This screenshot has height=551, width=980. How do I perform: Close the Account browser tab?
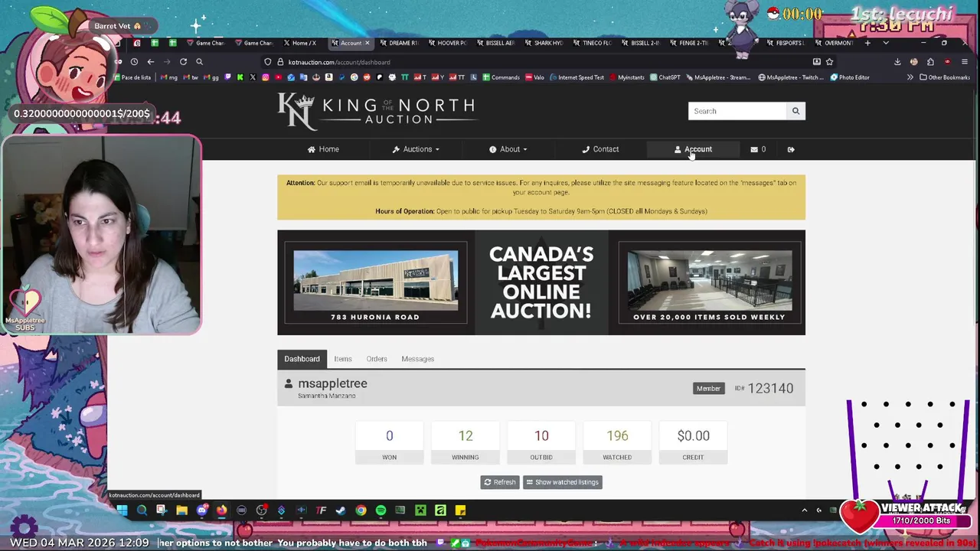(x=367, y=43)
